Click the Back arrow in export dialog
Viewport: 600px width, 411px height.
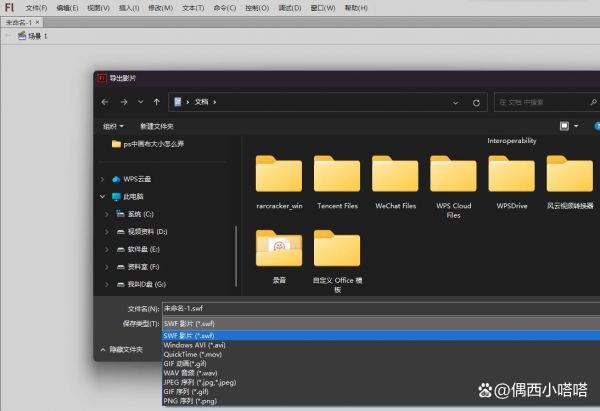tap(105, 102)
